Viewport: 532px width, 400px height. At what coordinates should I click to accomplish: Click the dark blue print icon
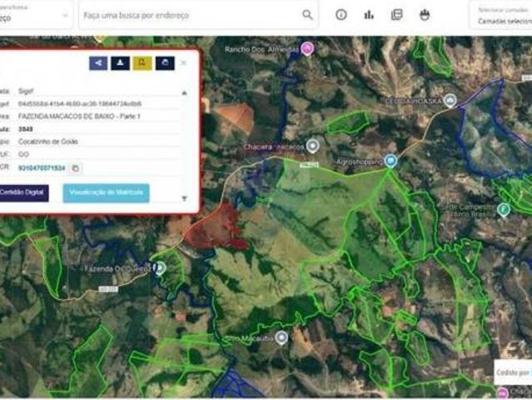pyautogui.click(x=164, y=62)
